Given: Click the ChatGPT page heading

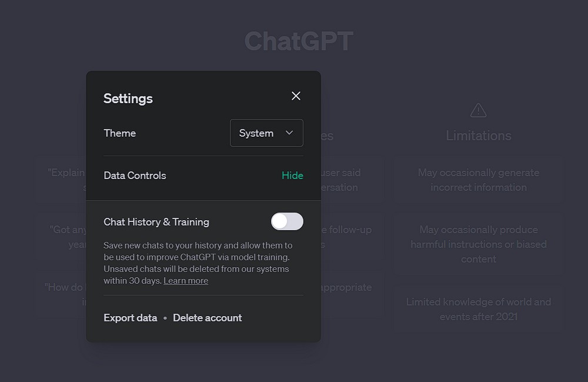Looking at the screenshot, I should tap(299, 41).
